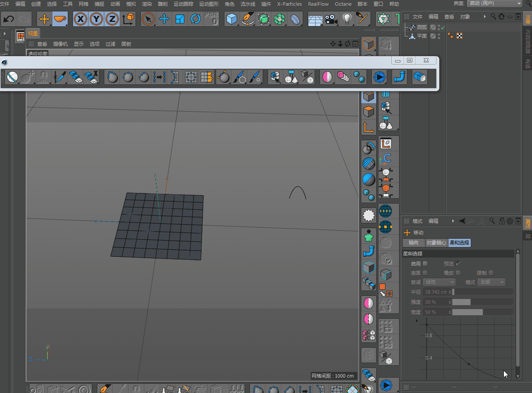
Task: Click the blue knife tool in floating palette
Action: (x=59, y=77)
